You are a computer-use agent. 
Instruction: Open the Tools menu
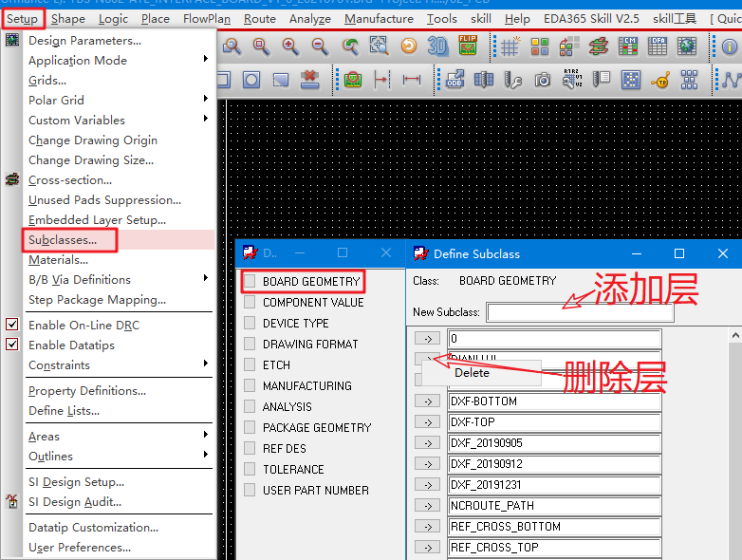click(441, 19)
